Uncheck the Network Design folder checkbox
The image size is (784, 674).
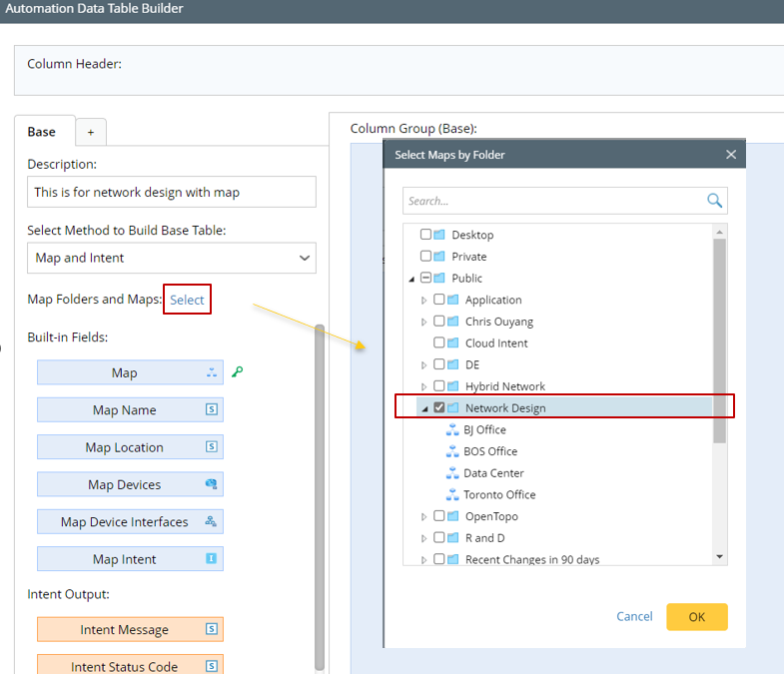point(439,407)
